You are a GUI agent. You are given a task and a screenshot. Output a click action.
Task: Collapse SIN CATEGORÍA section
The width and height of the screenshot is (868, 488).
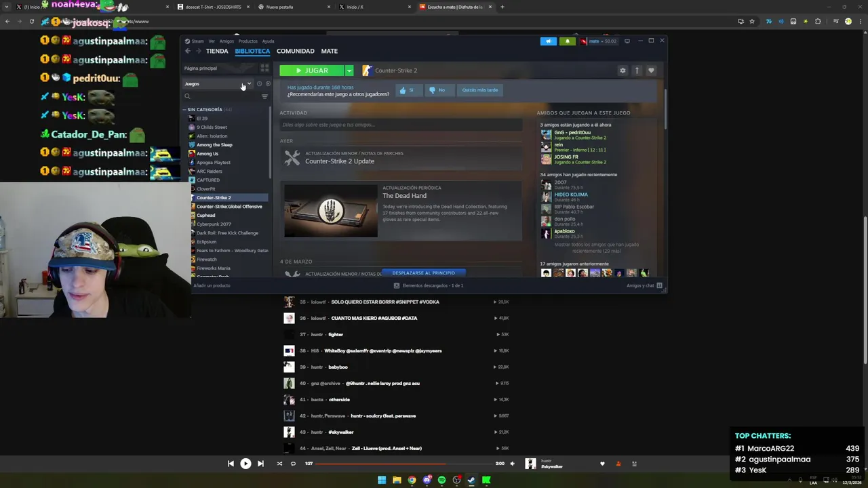pyautogui.click(x=204, y=109)
